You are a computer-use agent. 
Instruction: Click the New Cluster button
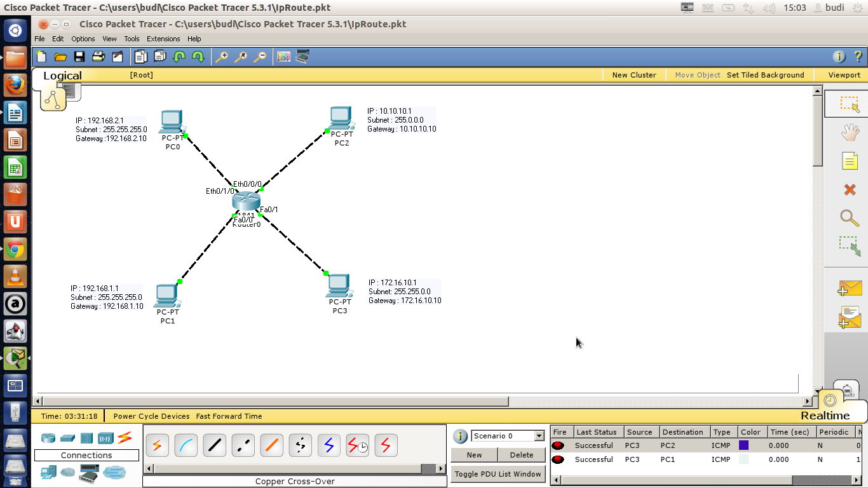(x=634, y=75)
